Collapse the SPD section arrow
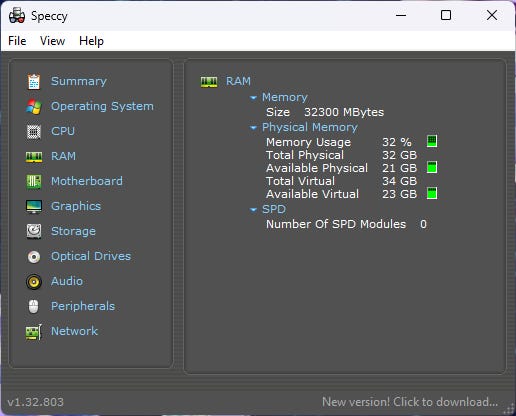 [253, 210]
